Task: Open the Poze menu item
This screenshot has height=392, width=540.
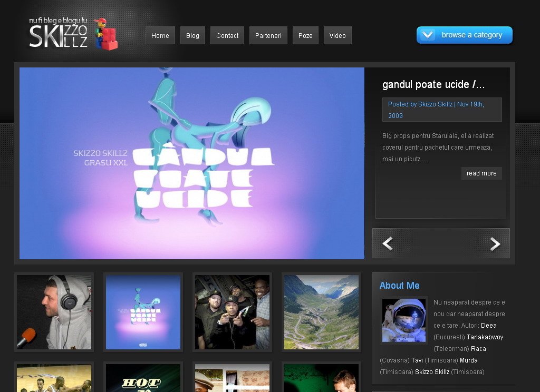Action: click(305, 35)
